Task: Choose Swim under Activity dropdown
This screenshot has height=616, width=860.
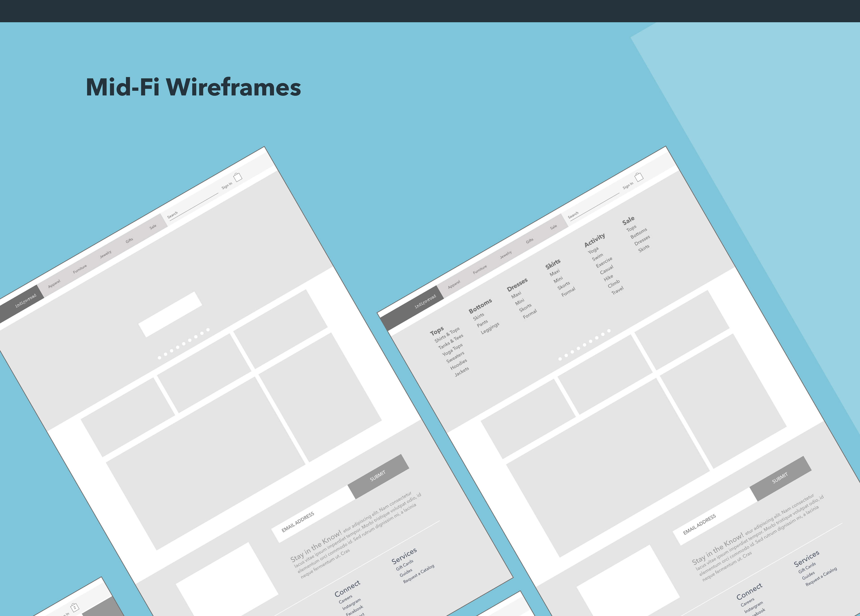Action: click(x=597, y=257)
